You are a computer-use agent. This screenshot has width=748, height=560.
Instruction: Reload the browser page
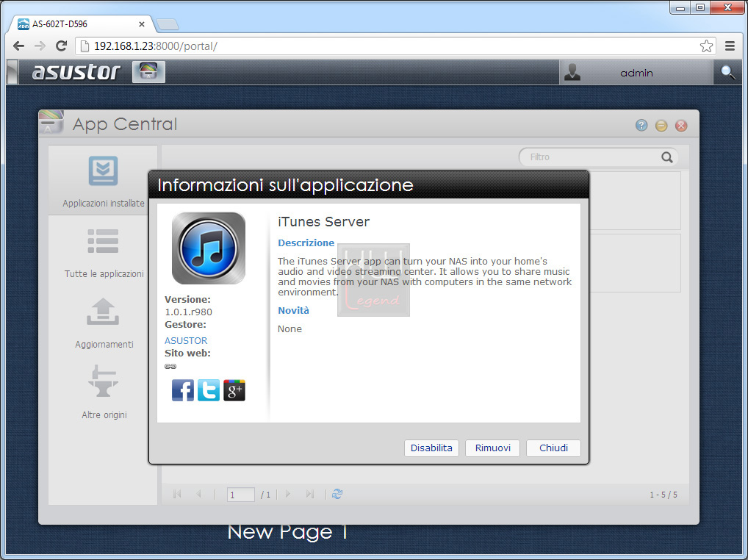(61, 46)
